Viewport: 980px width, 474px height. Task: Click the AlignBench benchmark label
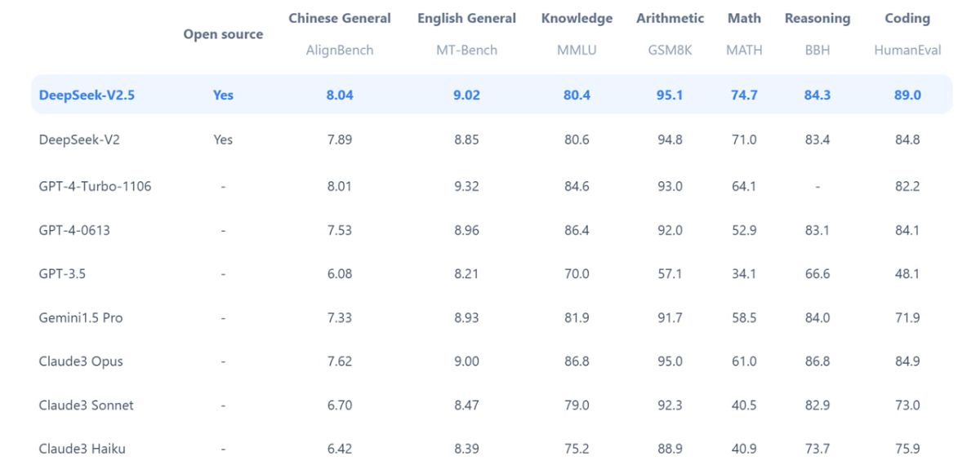340,50
